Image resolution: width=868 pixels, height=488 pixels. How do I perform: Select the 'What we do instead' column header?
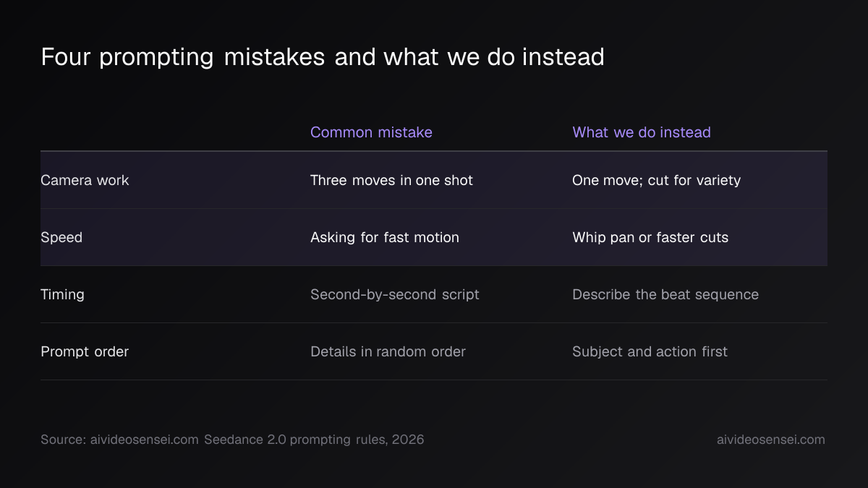click(642, 132)
